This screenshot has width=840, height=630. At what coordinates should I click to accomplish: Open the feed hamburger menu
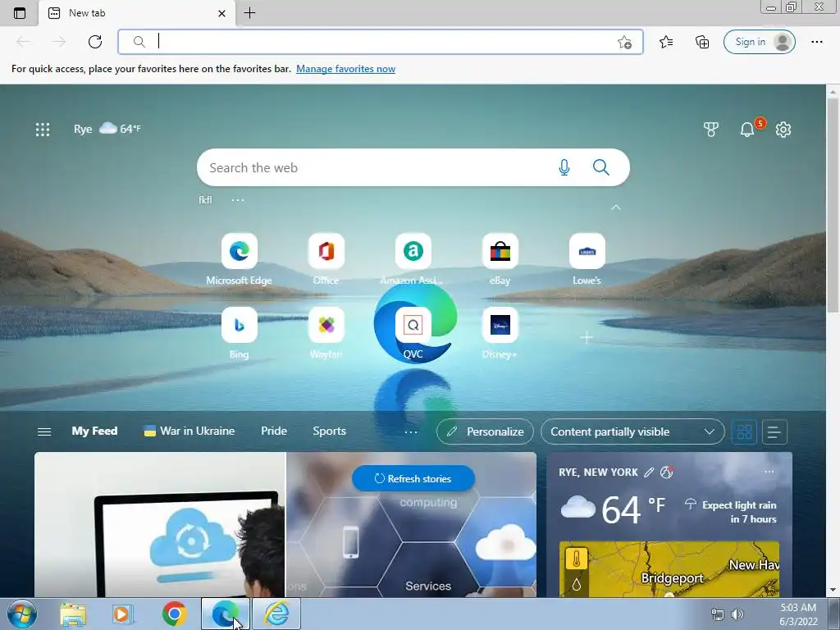pyautogui.click(x=44, y=431)
